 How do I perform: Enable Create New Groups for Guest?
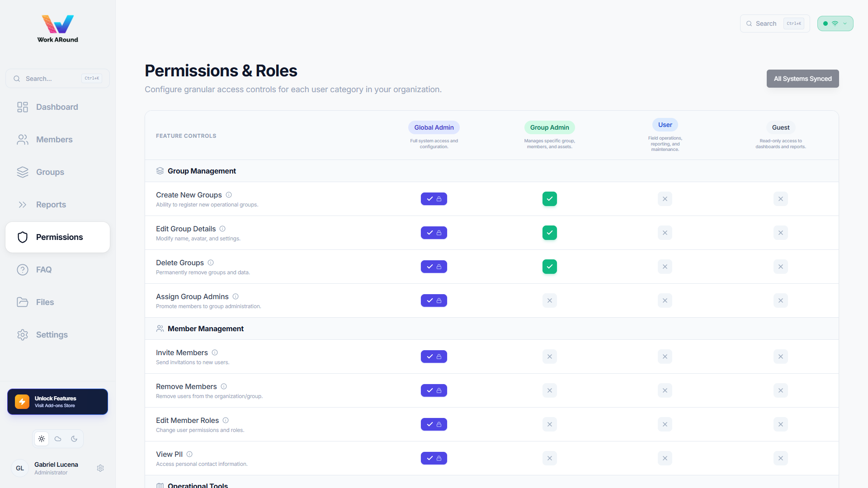(x=781, y=199)
